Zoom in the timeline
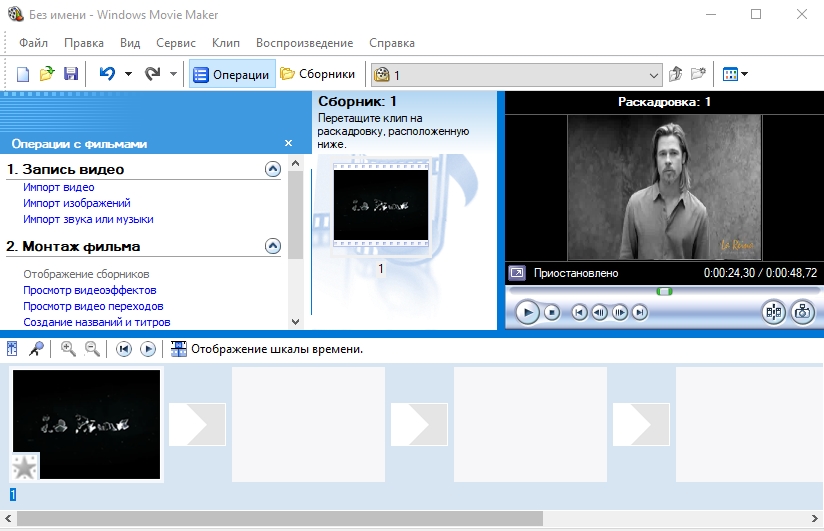 click(x=68, y=349)
